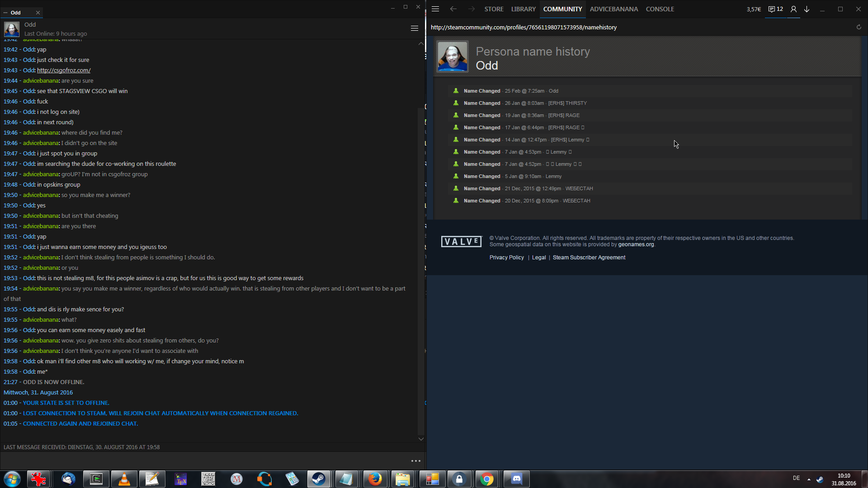Screen dimensions: 868x488
Task: Open the CONSOLE tab
Action: click(660, 9)
